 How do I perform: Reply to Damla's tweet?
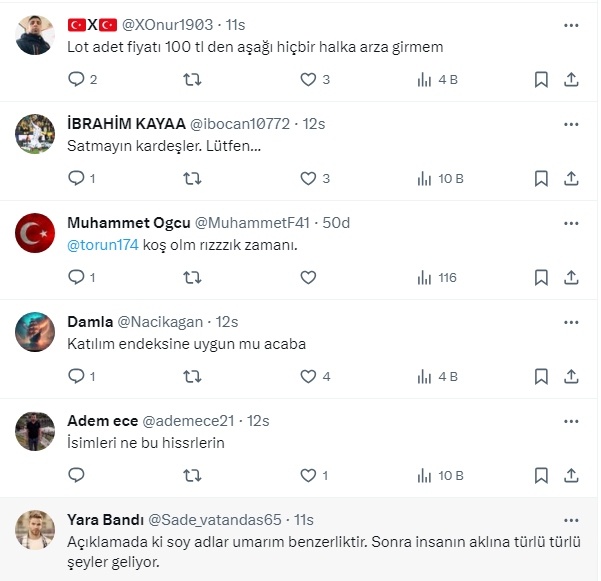coord(76,376)
